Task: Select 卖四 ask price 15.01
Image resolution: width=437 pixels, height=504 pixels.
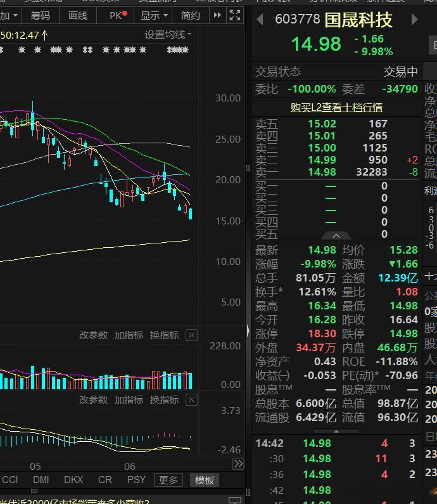Action: click(x=322, y=136)
